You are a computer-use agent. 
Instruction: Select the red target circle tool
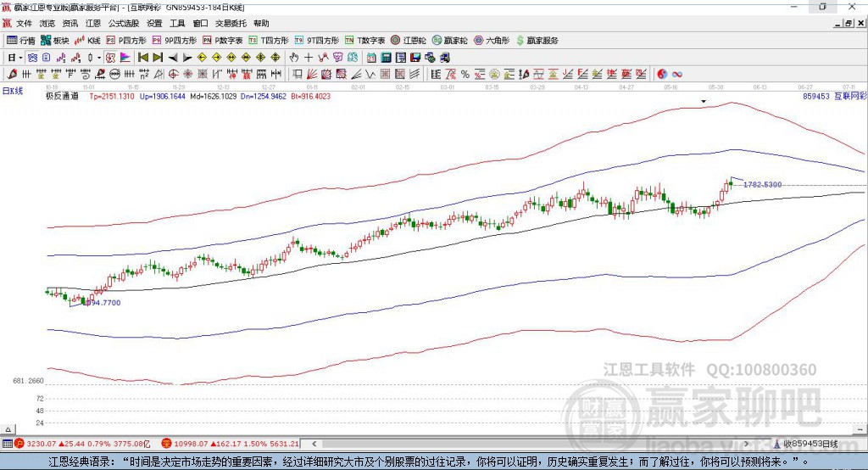click(173, 74)
